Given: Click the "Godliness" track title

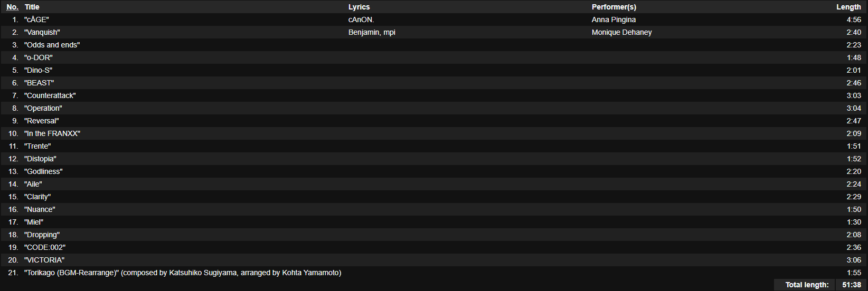Looking at the screenshot, I should pyautogui.click(x=43, y=171).
